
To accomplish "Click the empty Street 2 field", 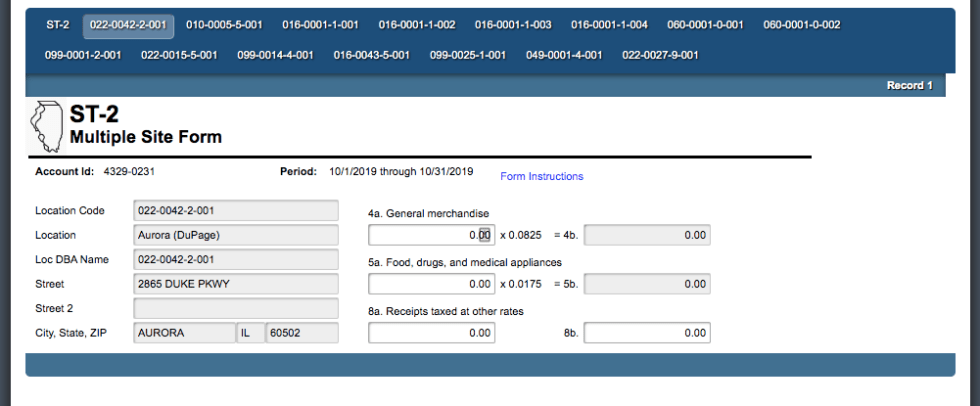I will pyautogui.click(x=235, y=308).
